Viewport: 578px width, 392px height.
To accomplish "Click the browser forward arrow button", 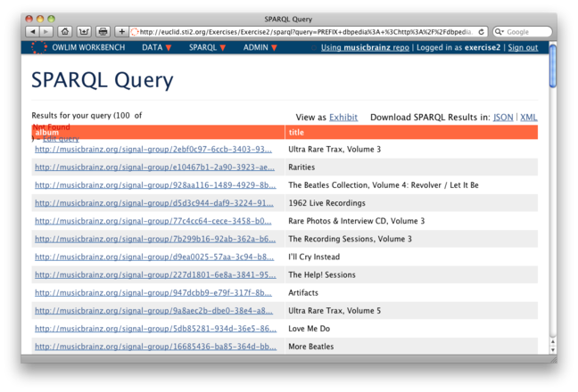I will 45,31.
